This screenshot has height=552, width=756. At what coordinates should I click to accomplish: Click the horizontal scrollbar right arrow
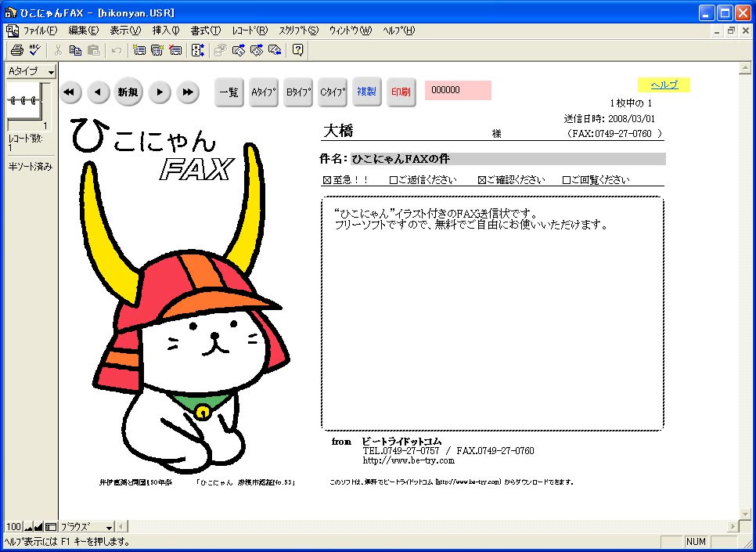(733, 527)
